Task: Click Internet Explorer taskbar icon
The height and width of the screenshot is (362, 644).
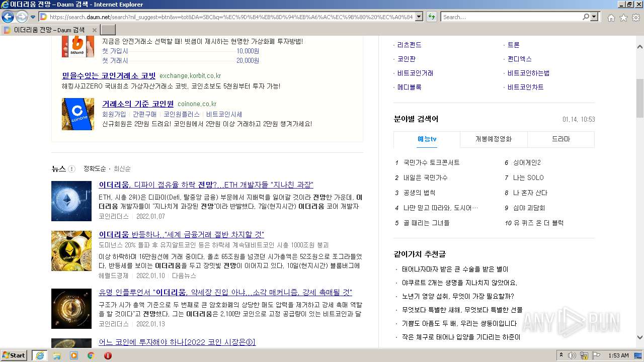Action: [x=39, y=355]
